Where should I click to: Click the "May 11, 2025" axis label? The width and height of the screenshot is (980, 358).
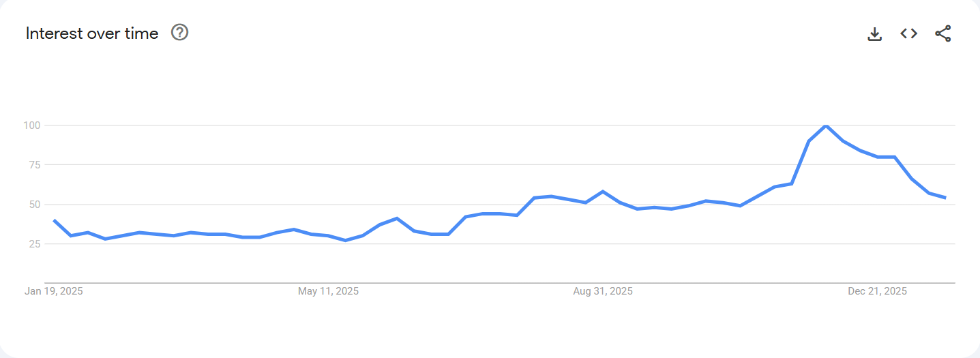tap(328, 291)
